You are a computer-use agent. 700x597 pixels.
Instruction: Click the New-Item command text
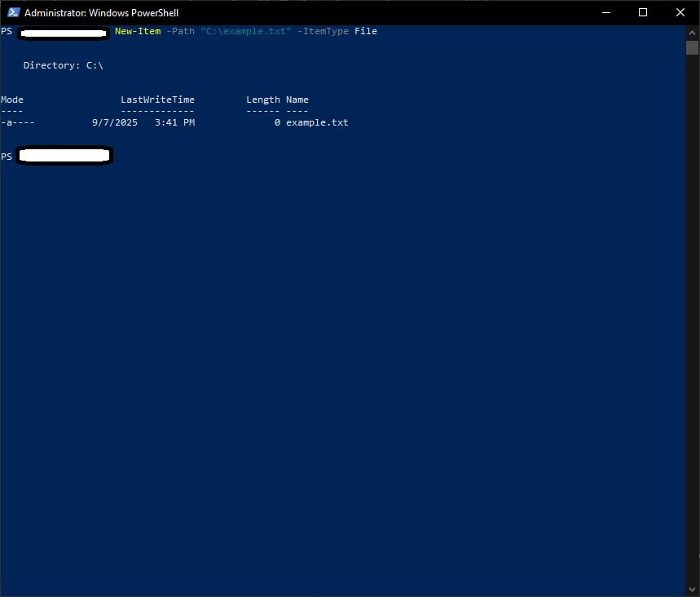click(x=137, y=31)
